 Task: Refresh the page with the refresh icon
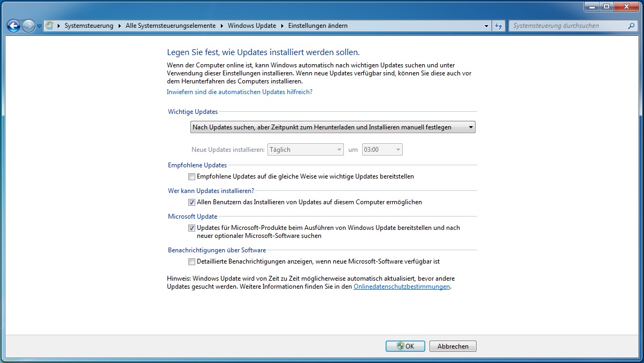499,26
